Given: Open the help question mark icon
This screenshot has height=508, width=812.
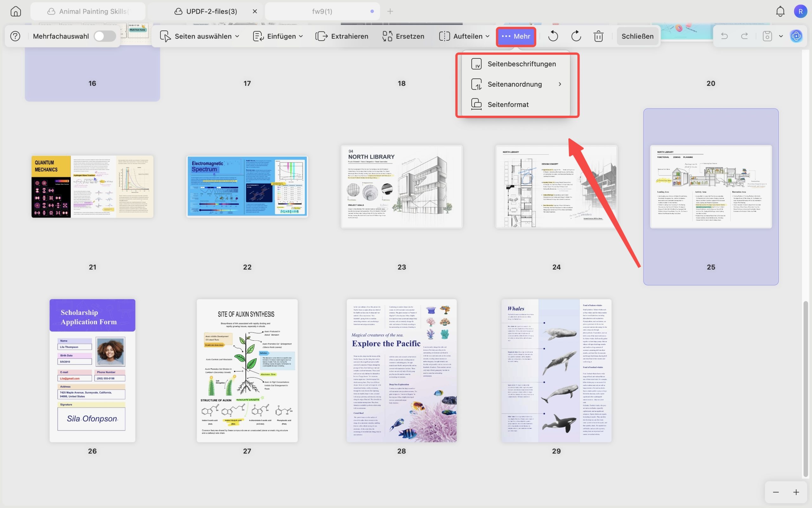Looking at the screenshot, I should point(15,36).
